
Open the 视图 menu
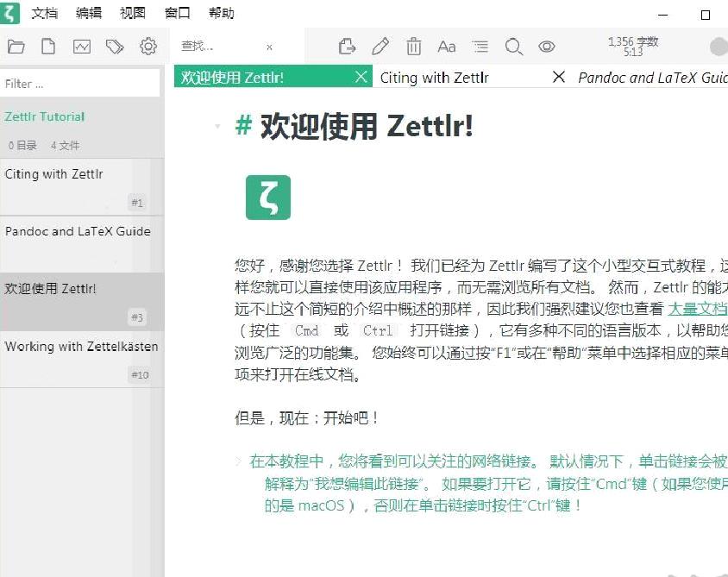pos(133,13)
